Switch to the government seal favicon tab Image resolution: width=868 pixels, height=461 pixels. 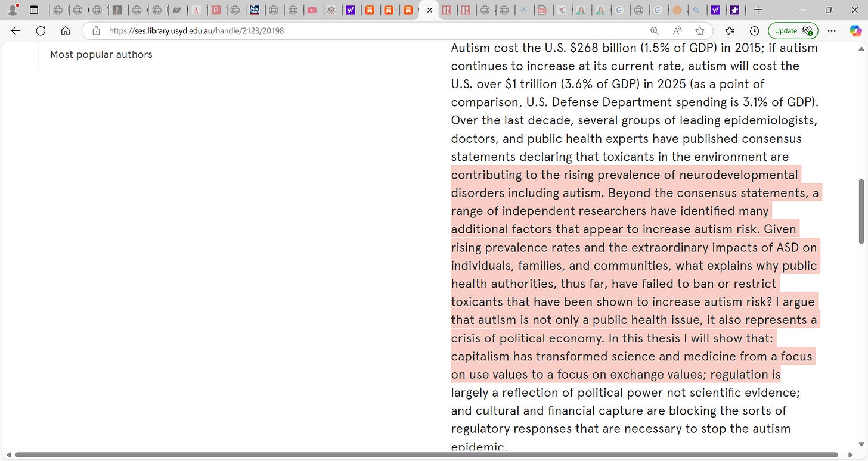(331, 10)
